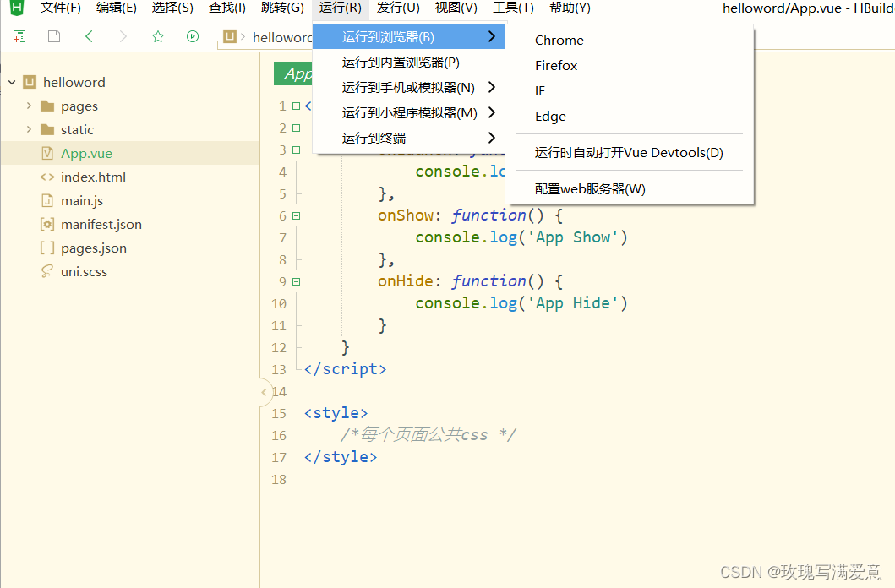Viewport: 895px width, 588px height.
Task: Click the manifest.json gear file icon
Action: (47, 224)
